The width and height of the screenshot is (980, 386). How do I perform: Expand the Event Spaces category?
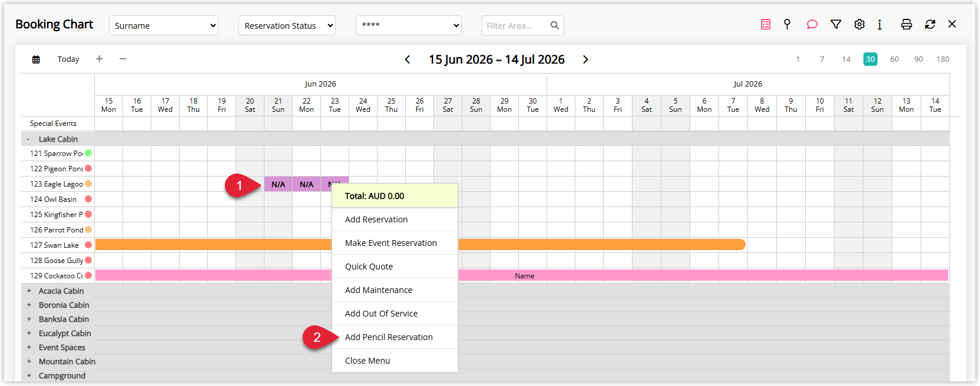(29, 347)
